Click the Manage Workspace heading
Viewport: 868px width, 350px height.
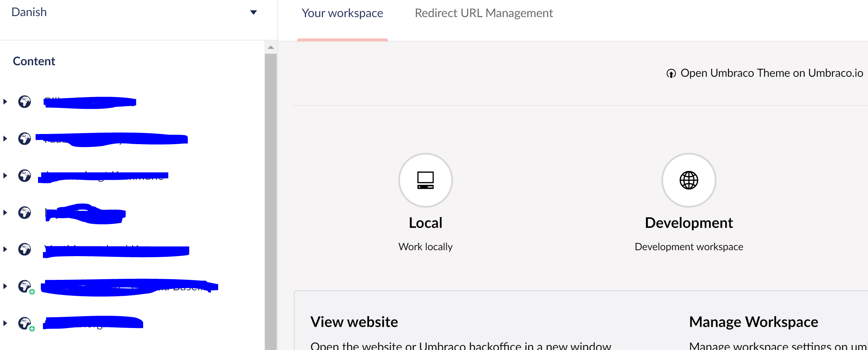[x=753, y=321]
